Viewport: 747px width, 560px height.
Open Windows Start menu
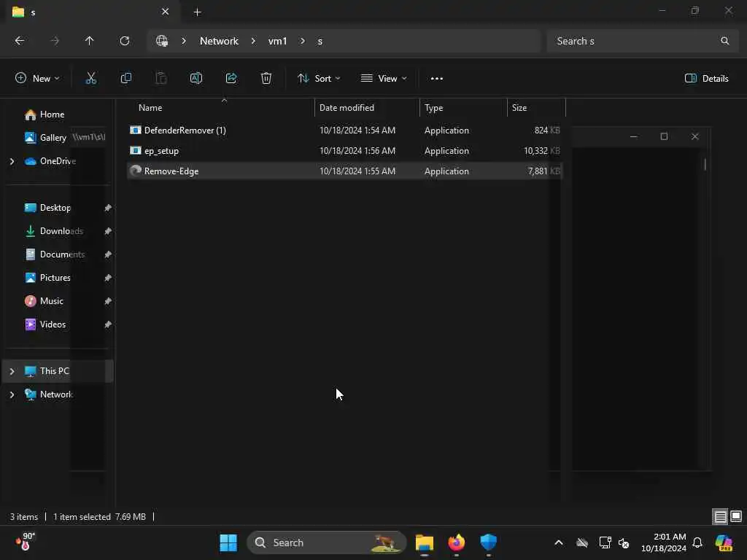tap(228, 542)
